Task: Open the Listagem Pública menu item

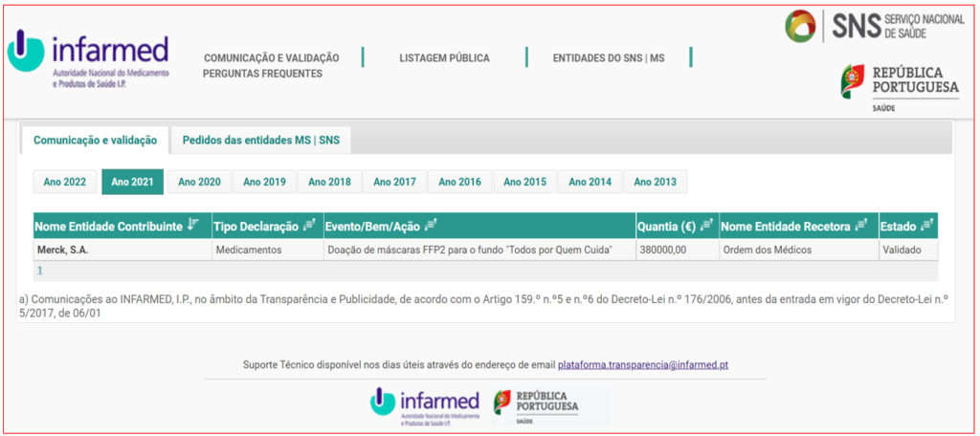Action: 444,58
